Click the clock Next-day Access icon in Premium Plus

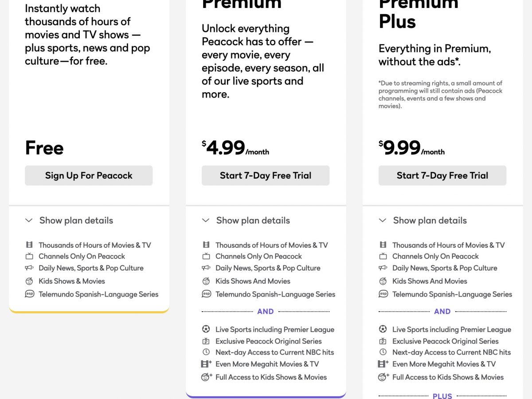click(x=383, y=352)
